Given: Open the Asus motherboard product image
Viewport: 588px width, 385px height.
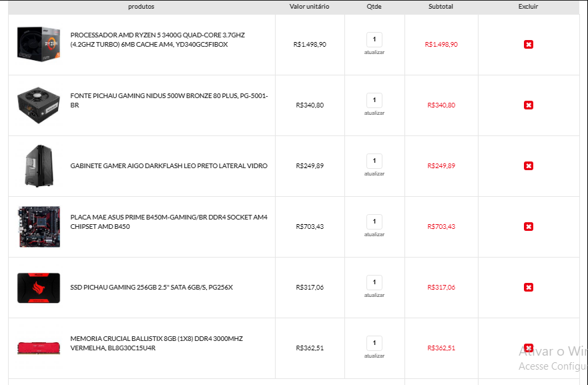Looking at the screenshot, I should (x=39, y=226).
